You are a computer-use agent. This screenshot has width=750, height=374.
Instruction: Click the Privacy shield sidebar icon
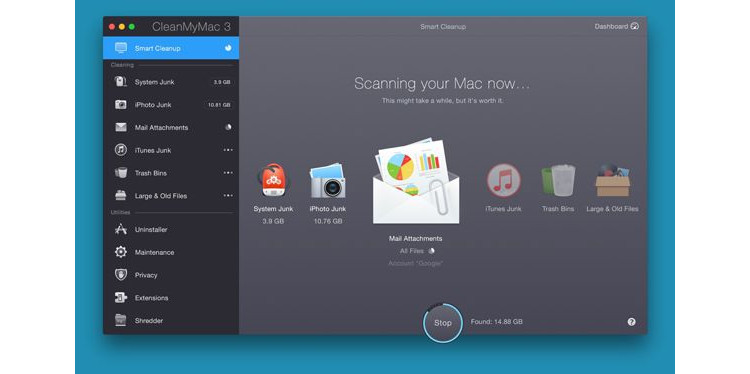[121, 275]
